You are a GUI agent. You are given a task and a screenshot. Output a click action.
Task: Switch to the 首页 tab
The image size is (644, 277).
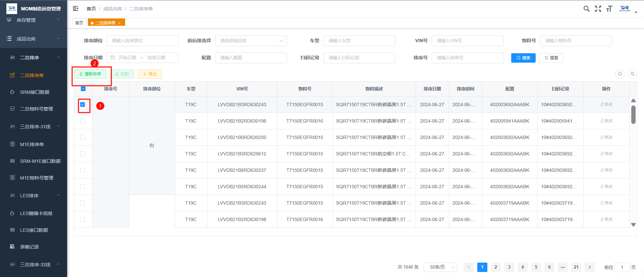pos(79,23)
